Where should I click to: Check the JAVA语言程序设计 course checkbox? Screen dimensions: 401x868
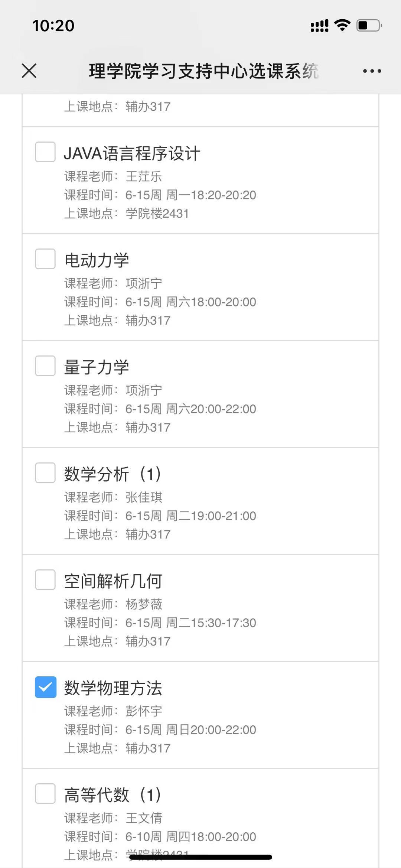[45, 152]
